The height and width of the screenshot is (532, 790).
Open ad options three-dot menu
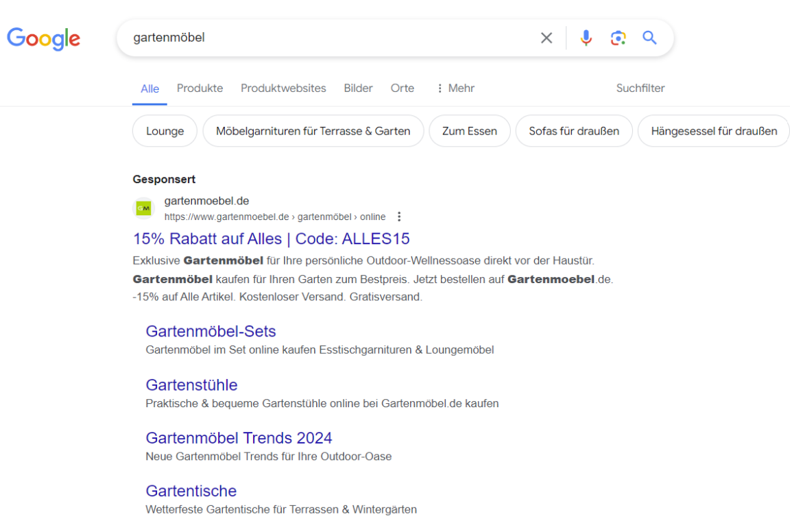pyautogui.click(x=399, y=217)
